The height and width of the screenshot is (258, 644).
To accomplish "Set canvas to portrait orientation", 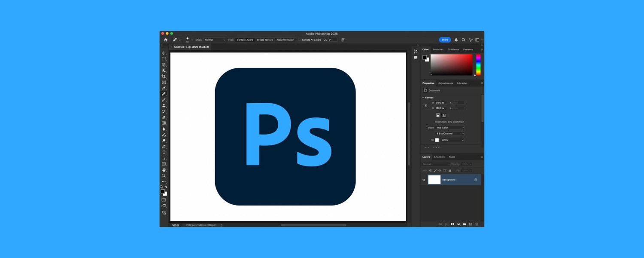I will tap(438, 115).
